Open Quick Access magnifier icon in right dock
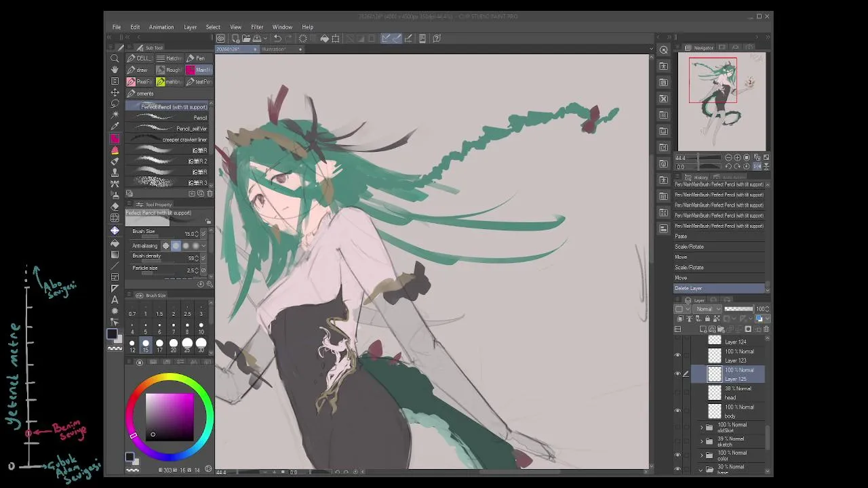Image resolution: width=868 pixels, height=488 pixels. 663,49
